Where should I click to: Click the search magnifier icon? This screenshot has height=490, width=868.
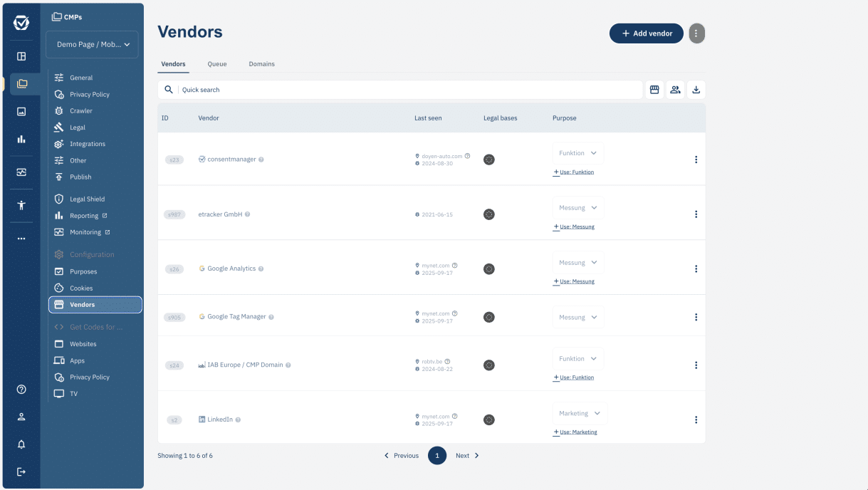pos(169,90)
